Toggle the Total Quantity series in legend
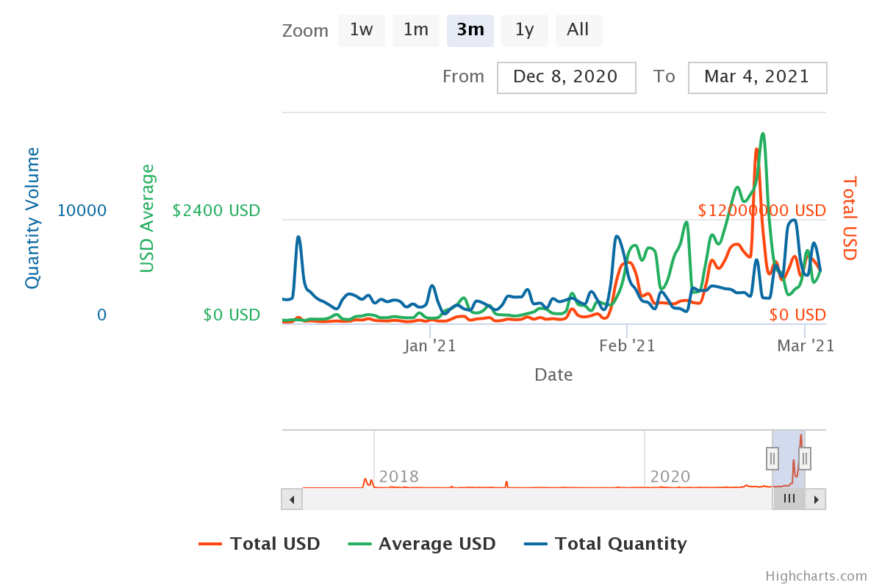882x588 pixels. (x=605, y=544)
